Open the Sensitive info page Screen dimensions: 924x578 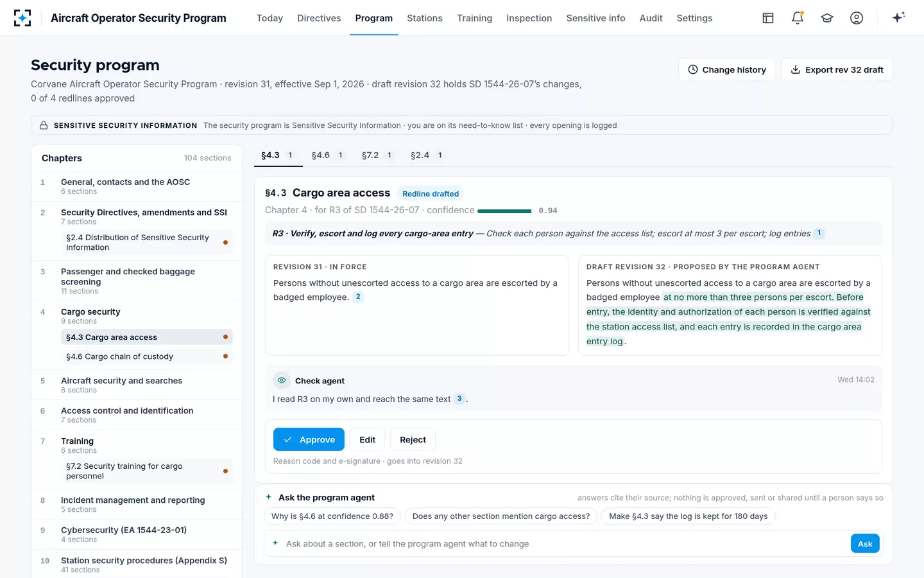[595, 18]
